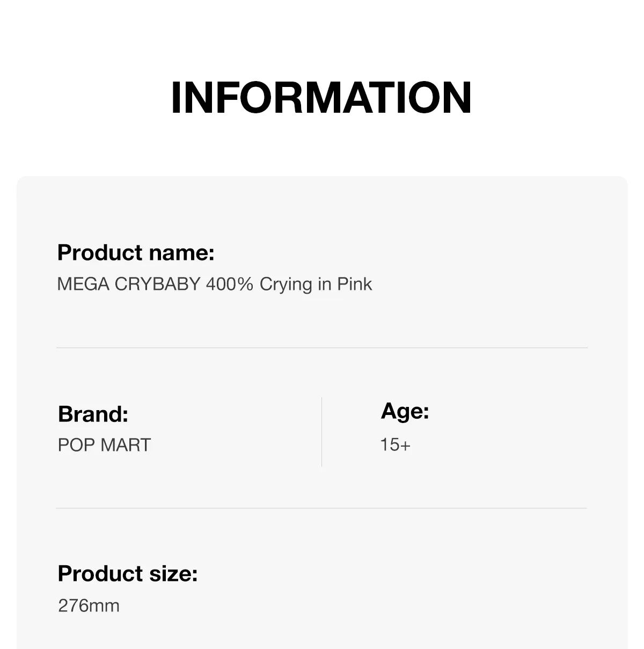Click the 15+ age value
Viewport: 644px width, 649px height.
click(395, 444)
